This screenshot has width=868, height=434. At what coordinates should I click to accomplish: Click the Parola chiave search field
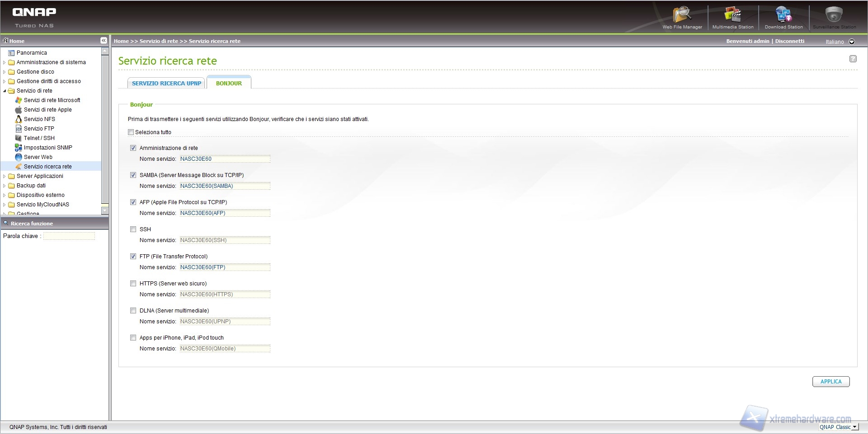[69, 236]
